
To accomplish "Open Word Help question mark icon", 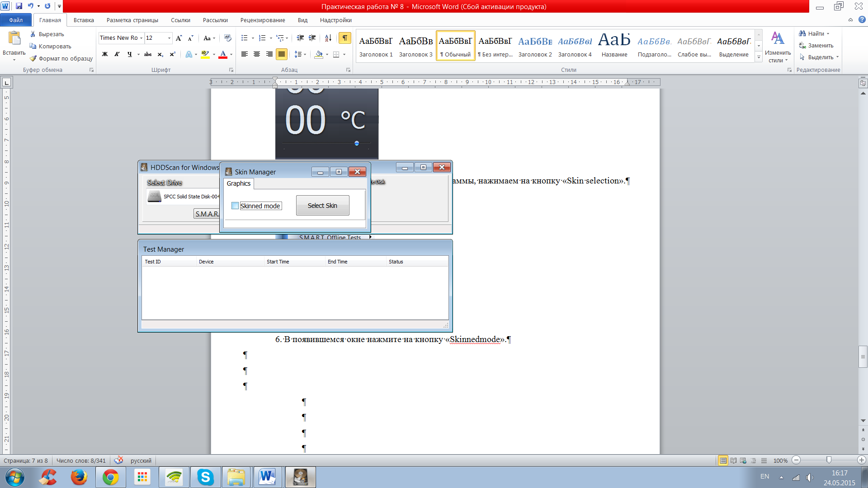I will tap(862, 20).
